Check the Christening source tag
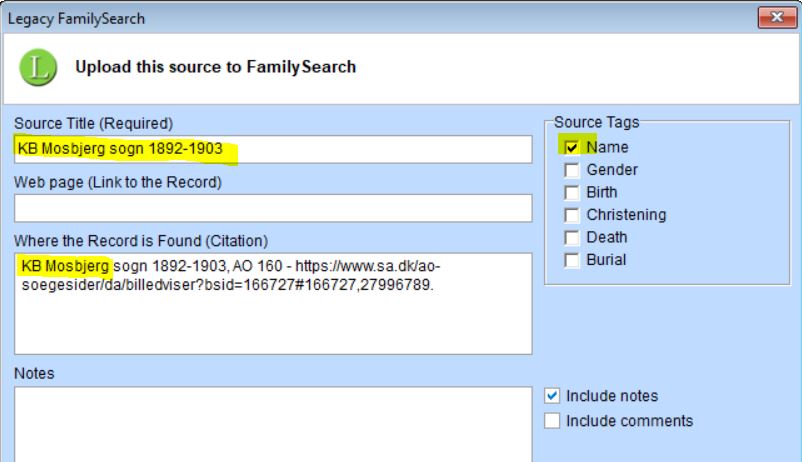802x462 pixels. 571,215
